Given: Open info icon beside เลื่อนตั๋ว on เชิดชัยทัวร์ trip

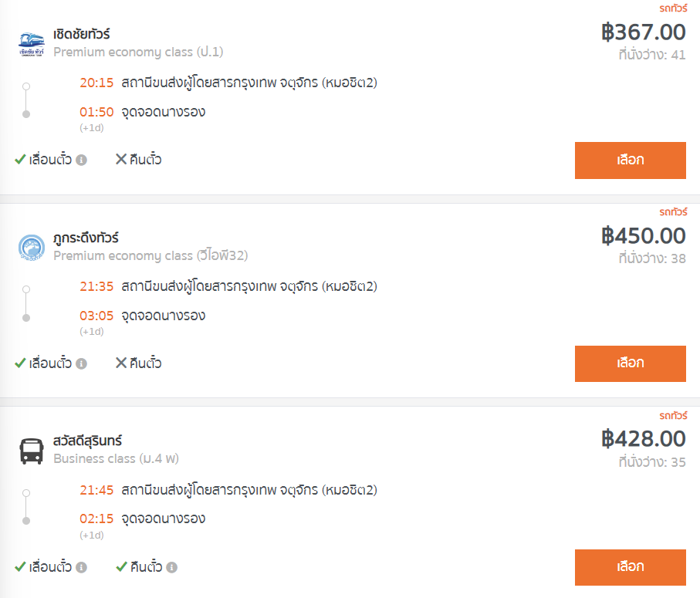Looking at the screenshot, I should [x=81, y=160].
